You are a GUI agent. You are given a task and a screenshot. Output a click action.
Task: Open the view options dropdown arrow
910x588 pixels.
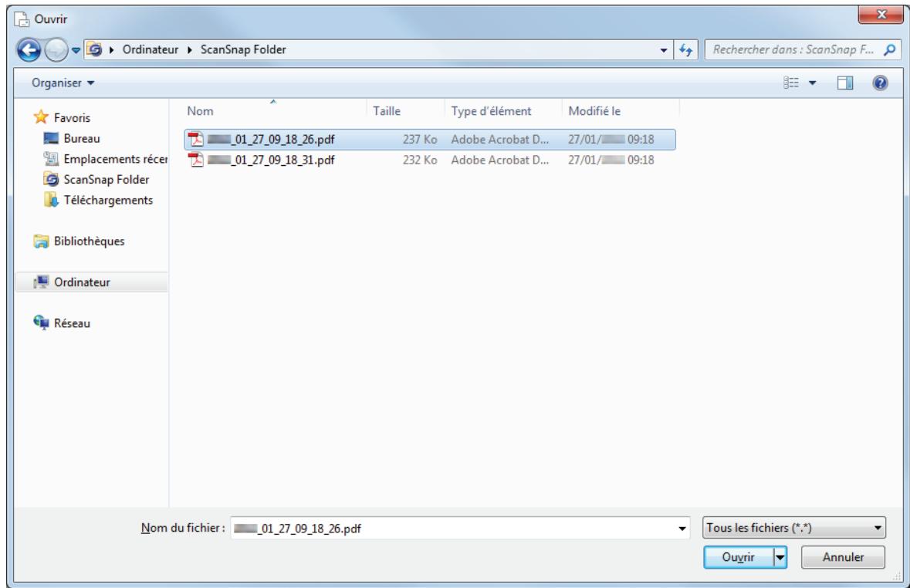pos(813,83)
